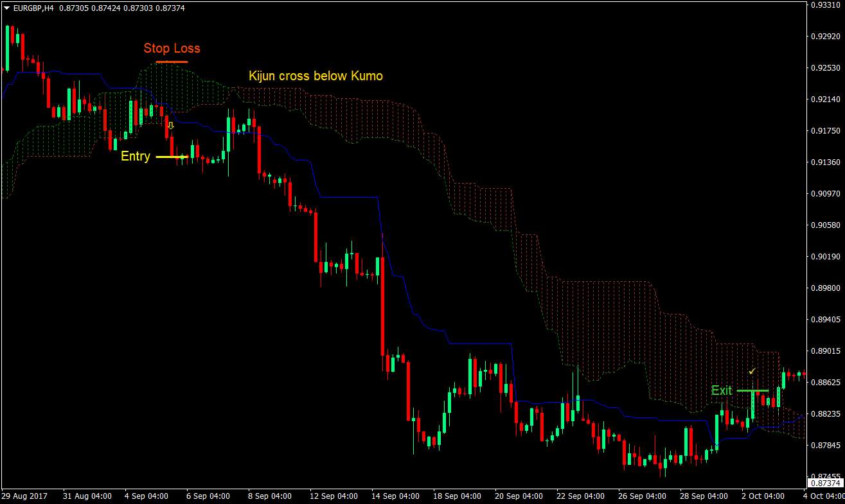
Task: Click the 0.89015 price scale value
Action: tap(827, 351)
